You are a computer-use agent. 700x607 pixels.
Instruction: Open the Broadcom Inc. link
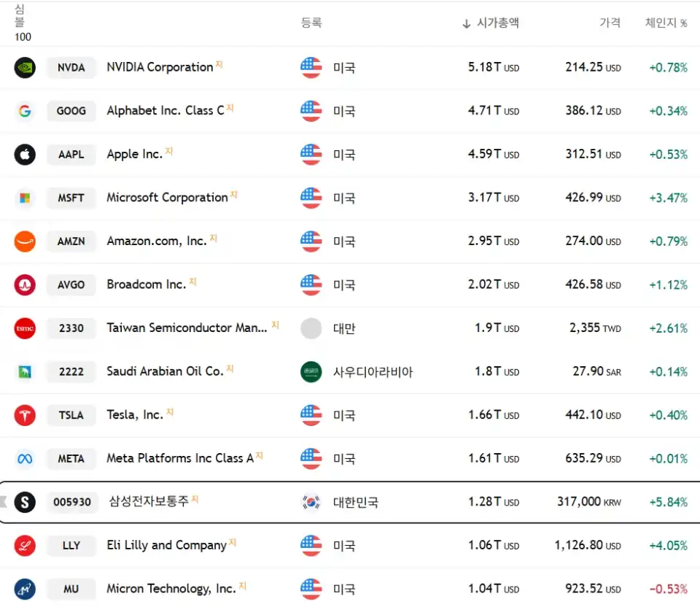(147, 285)
